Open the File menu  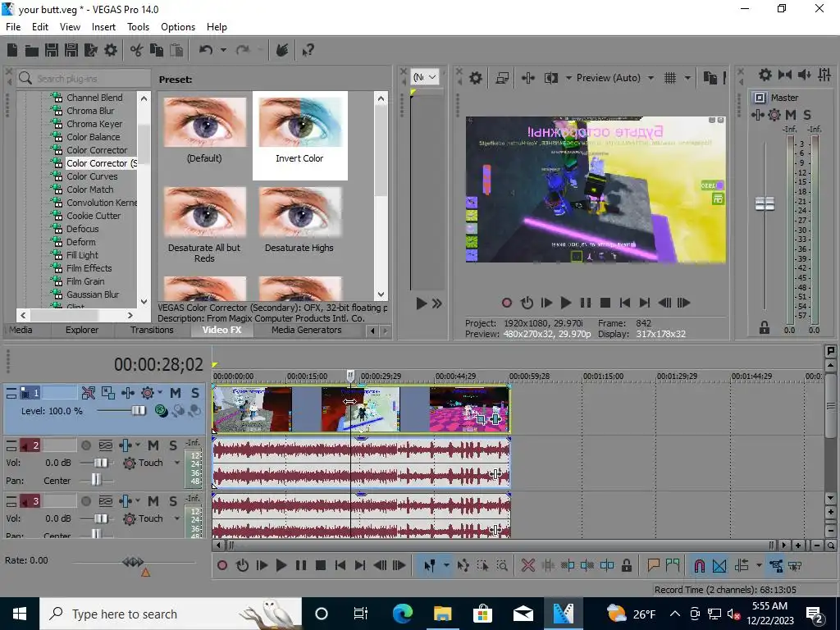point(13,27)
